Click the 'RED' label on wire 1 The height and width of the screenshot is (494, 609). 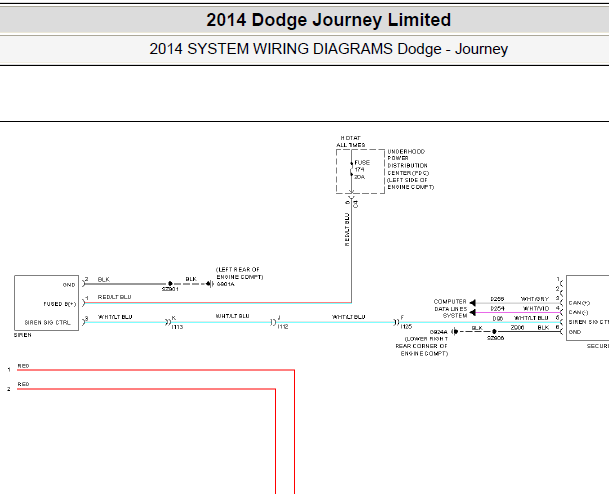click(23, 366)
